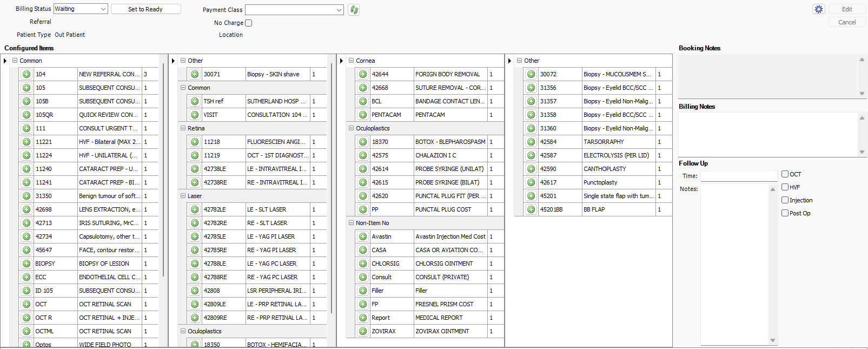868x349 pixels.
Task: Select the MEDICAL REPORT description cell
Action: pos(450,318)
